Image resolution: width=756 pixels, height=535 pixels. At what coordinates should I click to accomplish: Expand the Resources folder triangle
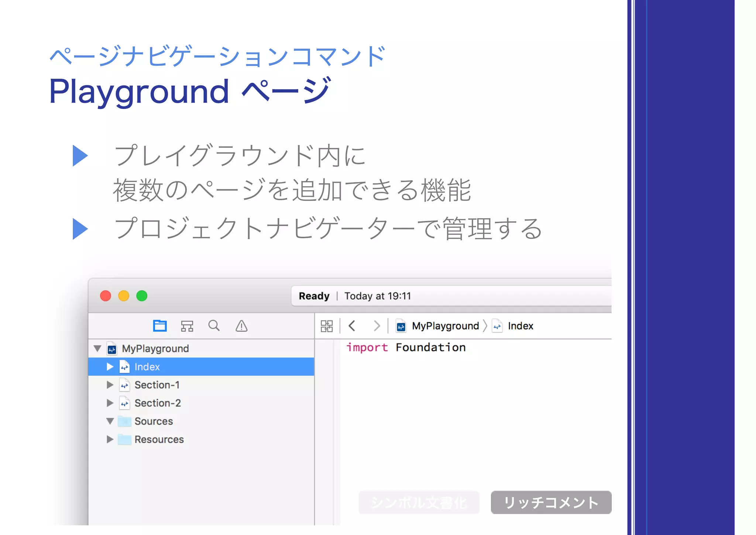[110, 439]
